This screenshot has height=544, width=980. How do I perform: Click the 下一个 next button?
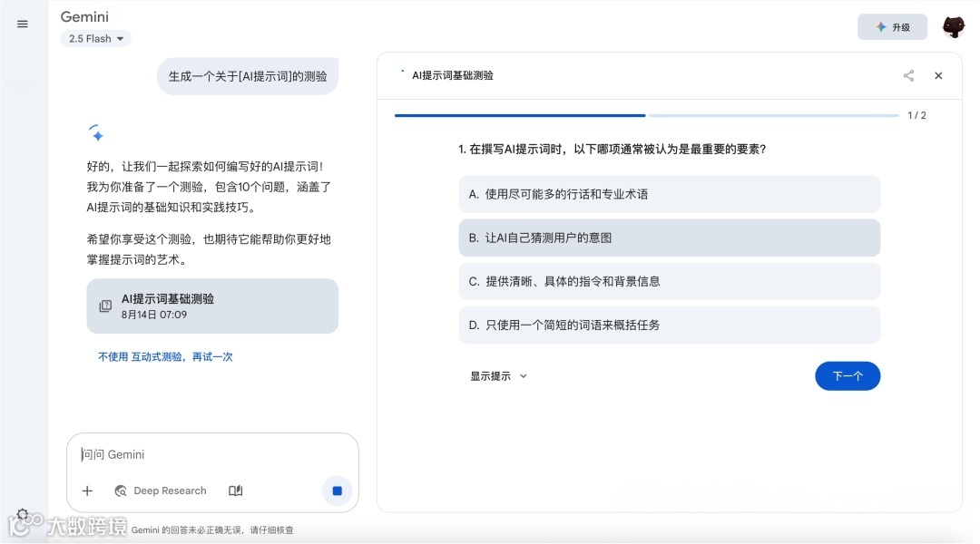coord(848,376)
